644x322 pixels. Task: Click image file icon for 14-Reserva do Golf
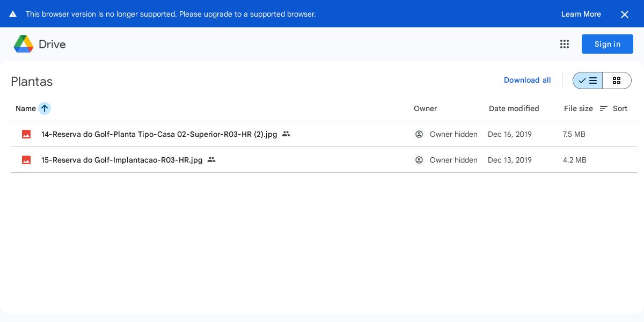click(26, 134)
